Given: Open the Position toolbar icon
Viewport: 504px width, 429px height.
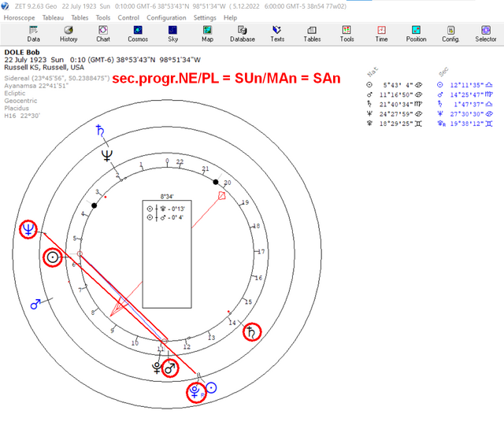Looking at the screenshot, I should [x=417, y=34].
